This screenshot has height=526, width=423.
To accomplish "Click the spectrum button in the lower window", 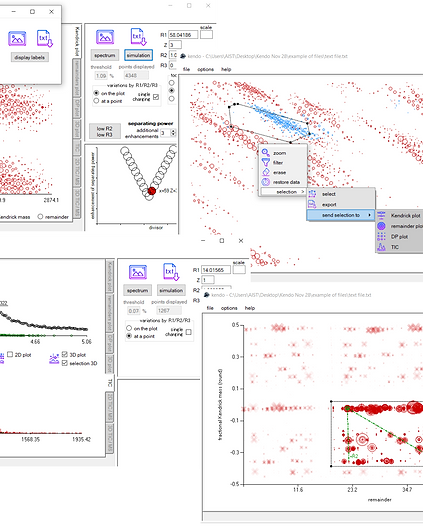I will click(137, 290).
